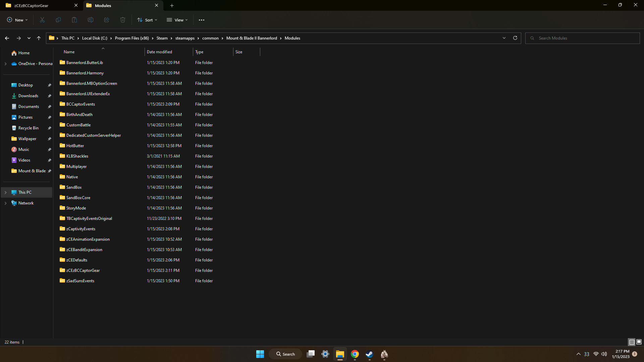Sort by Type column header
The height and width of the screenshot is (362, 644).
click(x=213, y=52)
